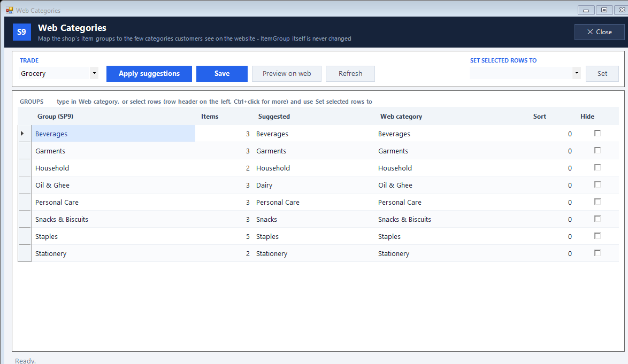
Task: Click Apply suggestions button
Action: click(x=149, y=74)
